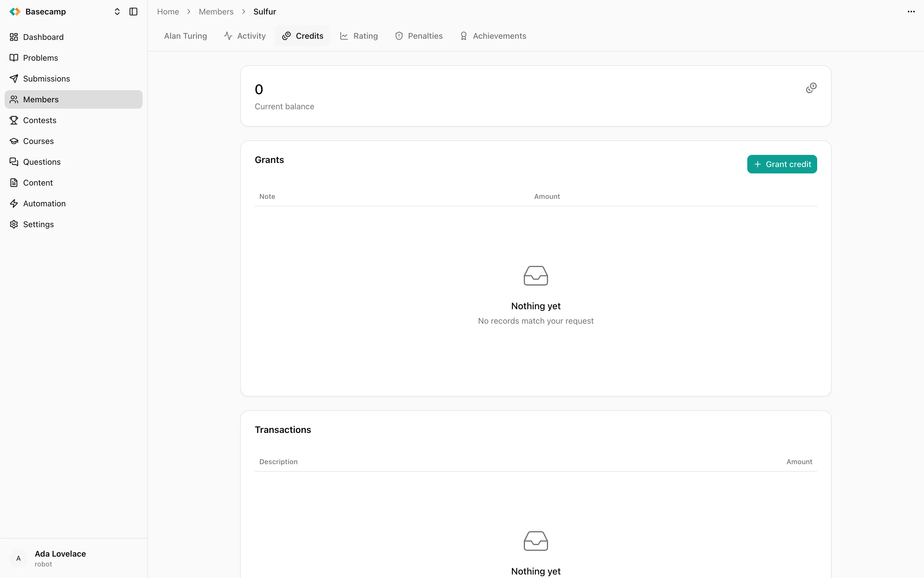Open the Penalties tab
Viewport: 924px width, 578px height.
pyautogui.click(x=419, y=36)
